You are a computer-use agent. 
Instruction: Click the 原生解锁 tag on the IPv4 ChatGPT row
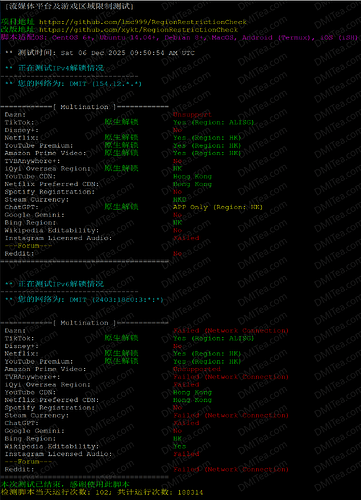pos(121,207)
